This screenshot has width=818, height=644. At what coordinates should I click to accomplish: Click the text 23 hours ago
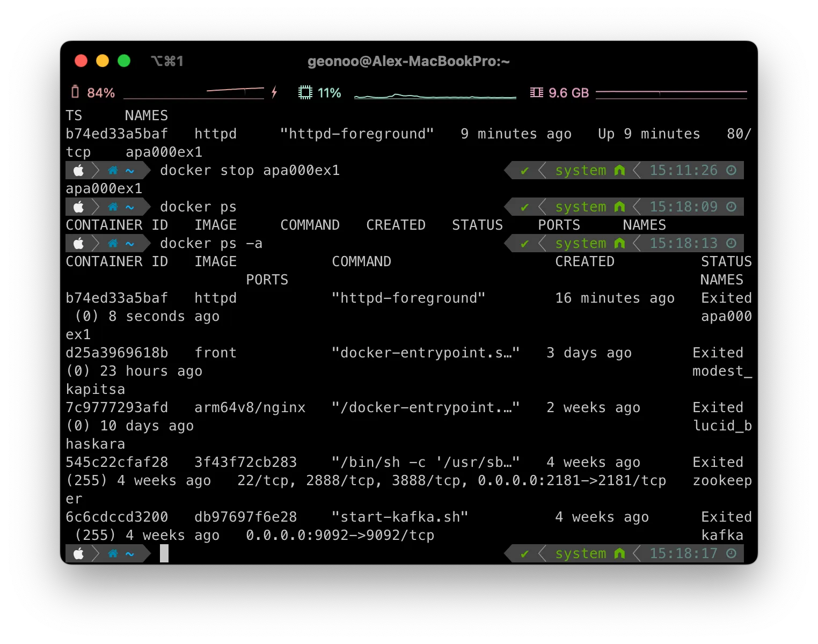[x=151, y=371]
